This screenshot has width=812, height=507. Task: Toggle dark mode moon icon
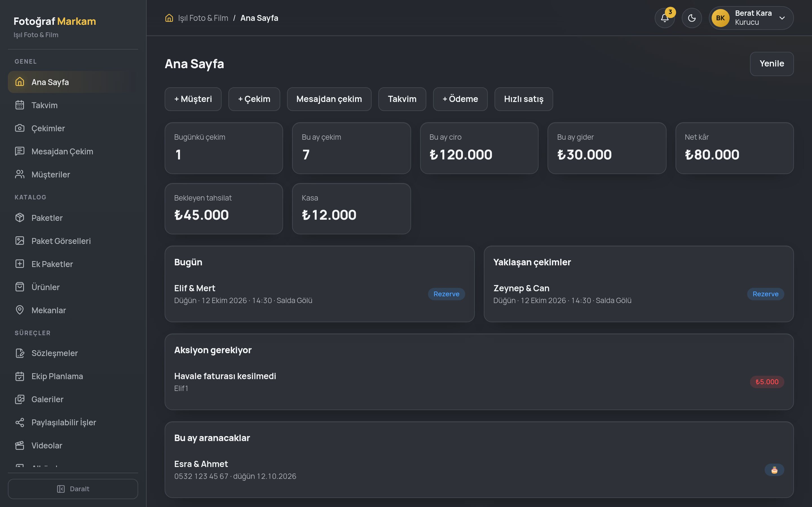click(692, 18)
